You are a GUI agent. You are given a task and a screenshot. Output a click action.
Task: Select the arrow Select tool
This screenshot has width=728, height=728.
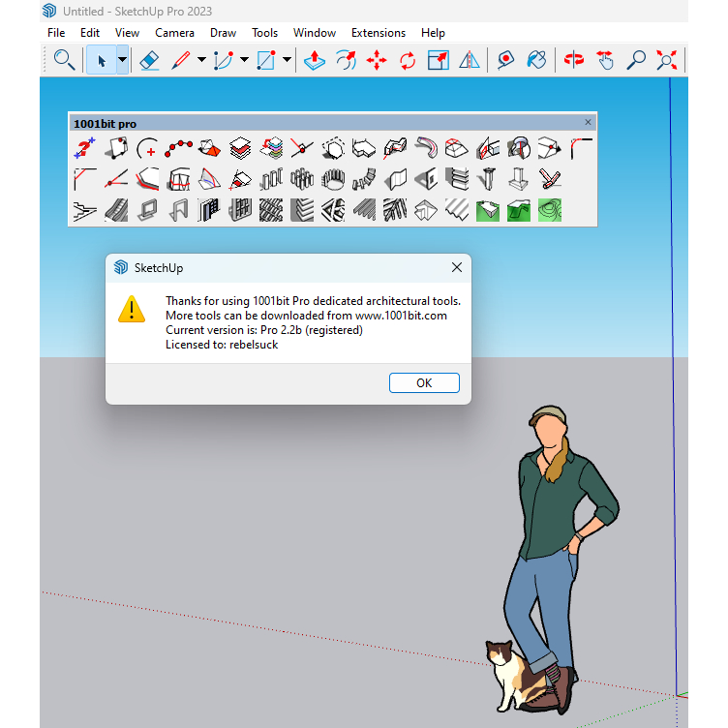tap(102, 60)
